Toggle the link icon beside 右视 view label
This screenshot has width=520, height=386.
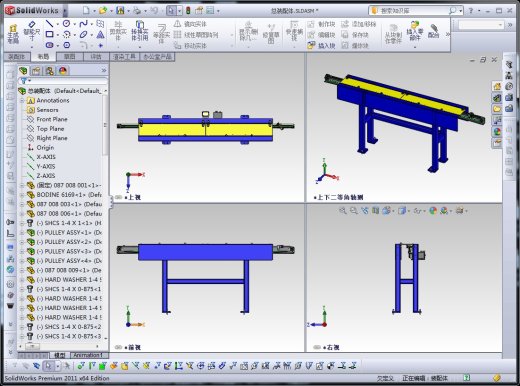coord(317,347)
